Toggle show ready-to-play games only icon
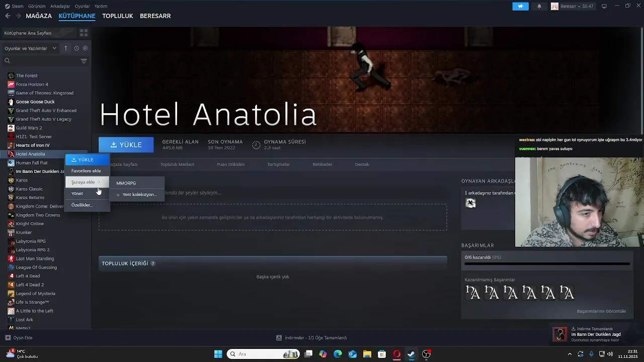The image size is (644, 362). pyautogui.click(x=85, y=48)
